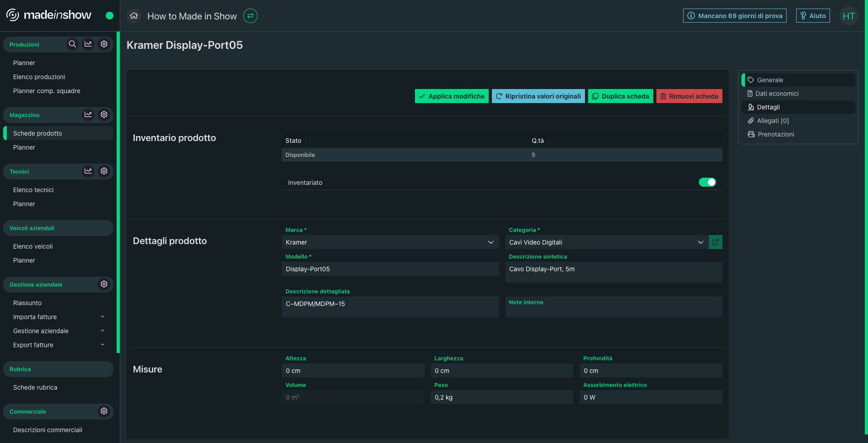Viewport: 868px width, 443px height.
Task: Click Applica modifiche button
Action: 452,96
